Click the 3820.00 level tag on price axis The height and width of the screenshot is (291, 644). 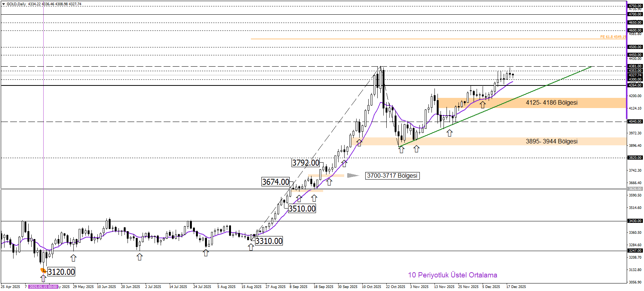tap(635, 158)
